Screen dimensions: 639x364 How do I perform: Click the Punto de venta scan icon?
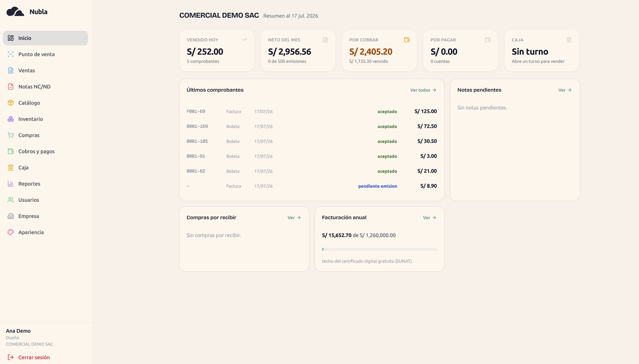[11, 54]
